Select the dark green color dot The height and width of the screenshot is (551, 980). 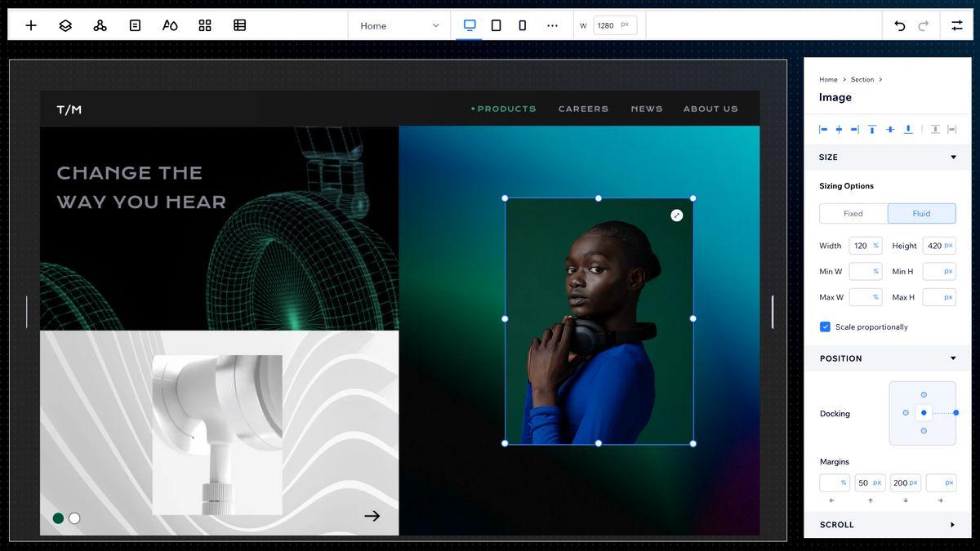(58, 518)
